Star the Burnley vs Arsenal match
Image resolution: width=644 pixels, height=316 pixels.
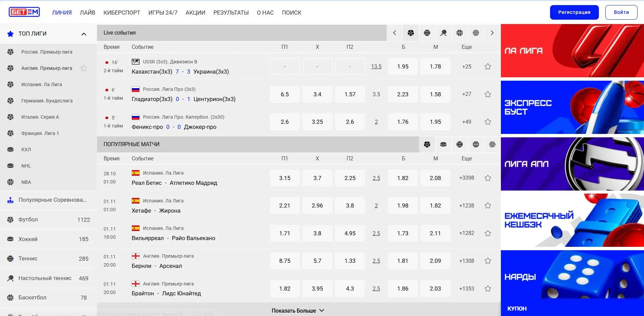[488, 261]
